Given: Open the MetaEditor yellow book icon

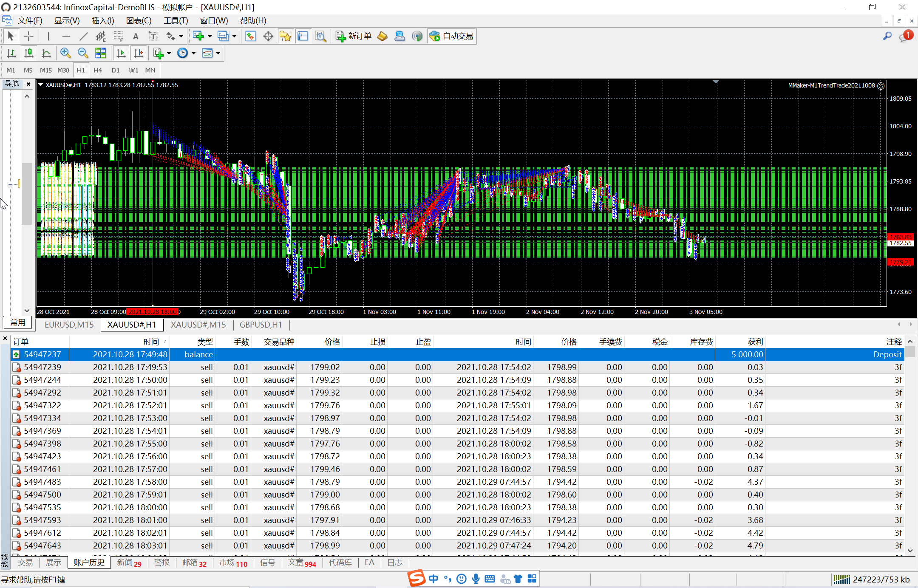Looking at the screenshot, I should 382,36.
